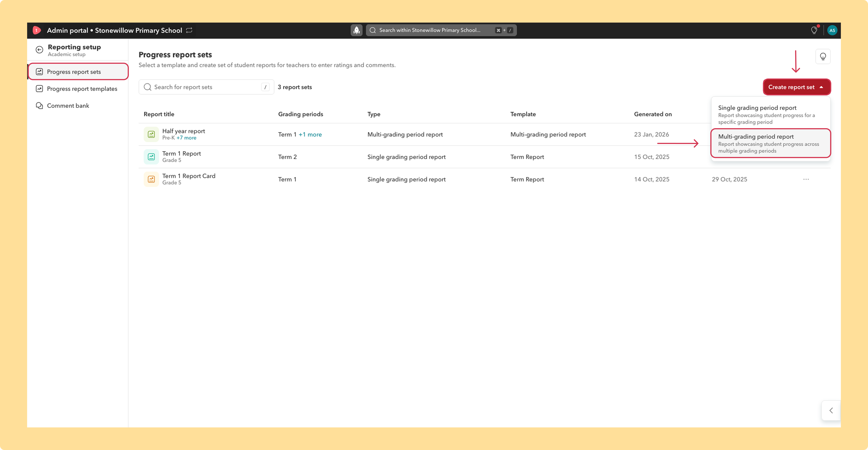Focus the global school search bar
The image size is (868, 450).
441,30
